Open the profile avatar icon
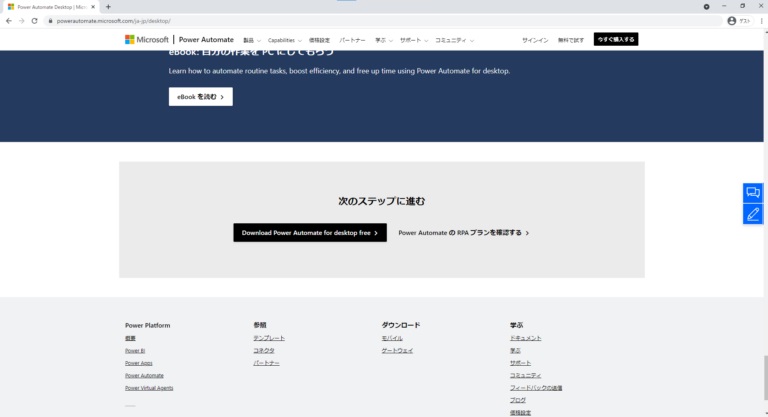 [732, 21]
